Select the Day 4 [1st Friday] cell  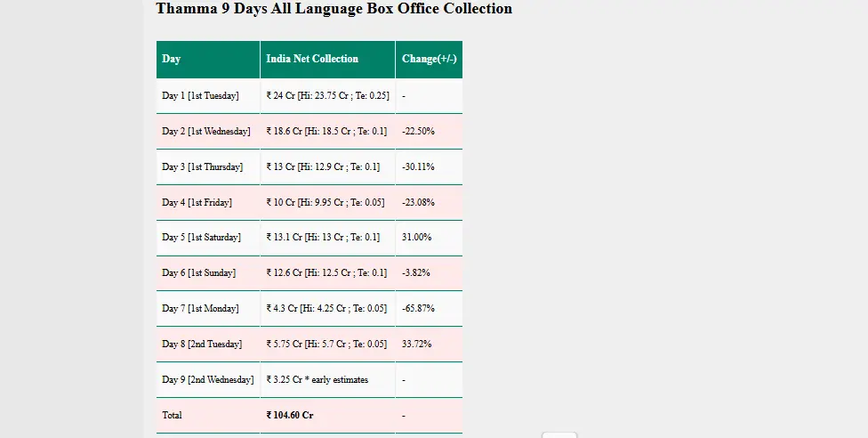coord(197,202)
